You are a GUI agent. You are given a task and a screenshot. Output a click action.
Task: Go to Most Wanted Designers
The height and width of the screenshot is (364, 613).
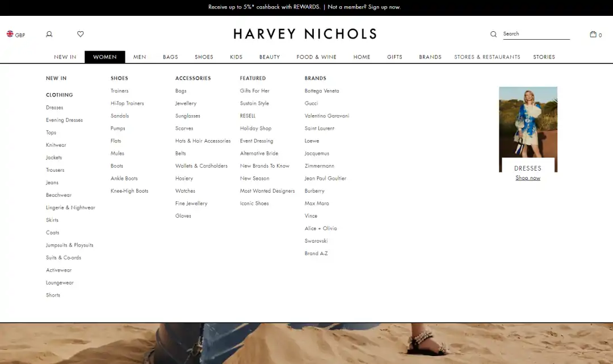(267, 191)
